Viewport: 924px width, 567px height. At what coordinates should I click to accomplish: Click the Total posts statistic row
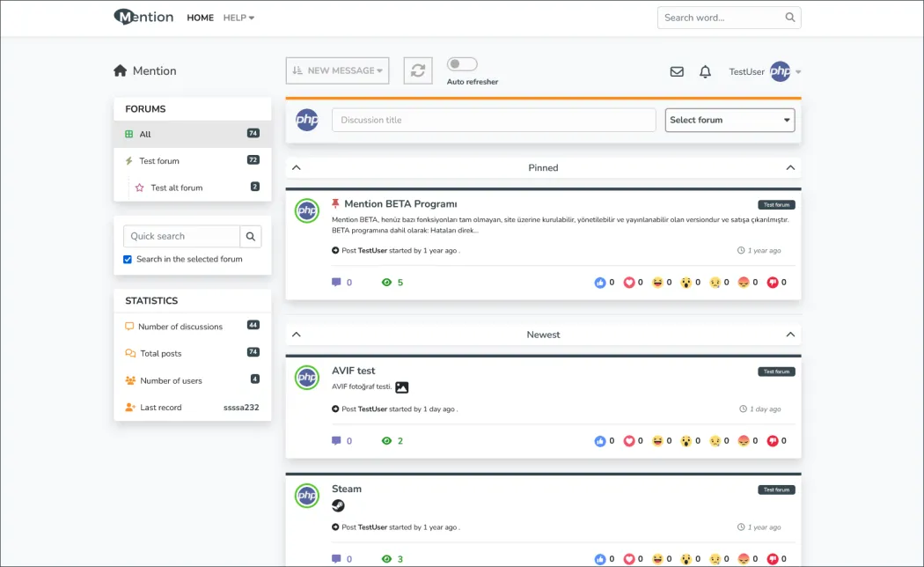tap(193, 354)
